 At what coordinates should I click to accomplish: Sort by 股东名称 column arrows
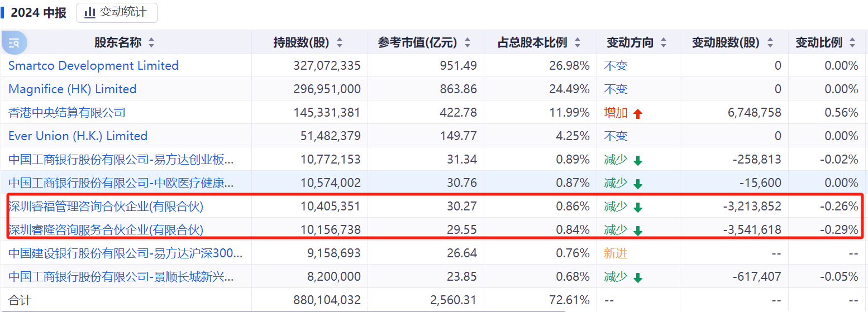tap(151, 42)
